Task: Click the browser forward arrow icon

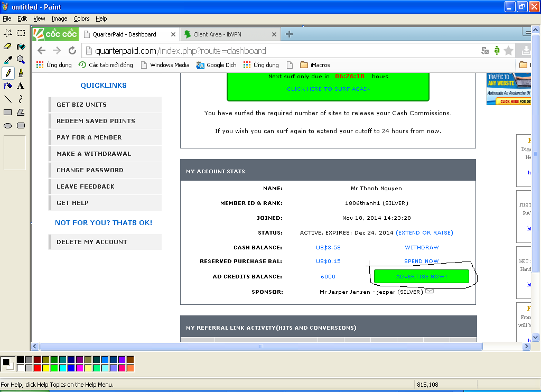Action: [57, 51]
